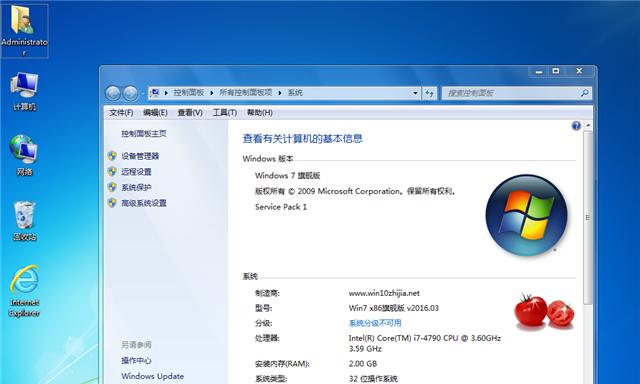
Task: Open 系统保护 from the sidebar
Action: click(136, 187)
